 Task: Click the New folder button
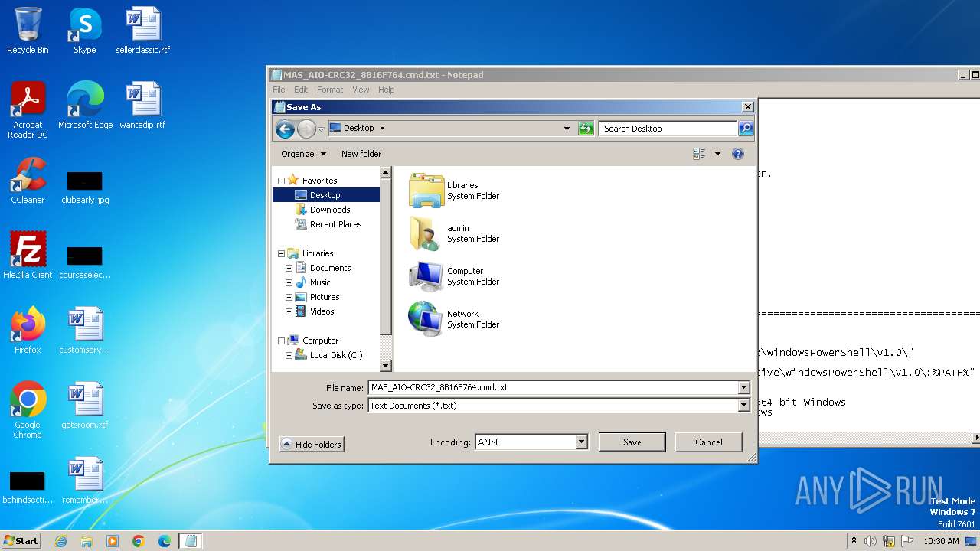tap(361, 154)
